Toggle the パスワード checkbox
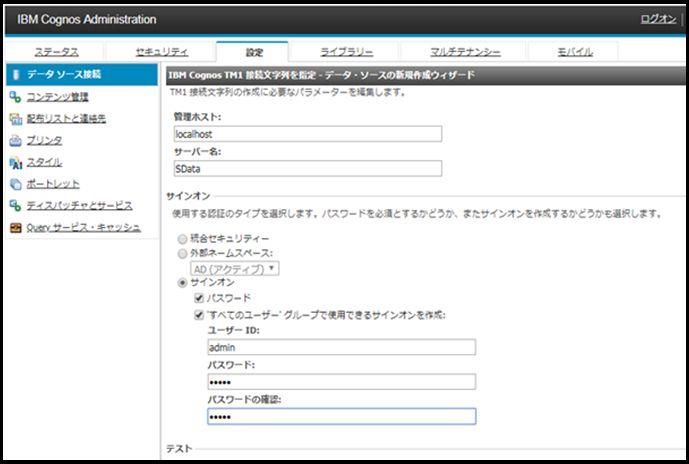The image size is (689, 464). (x=199, y=298)
